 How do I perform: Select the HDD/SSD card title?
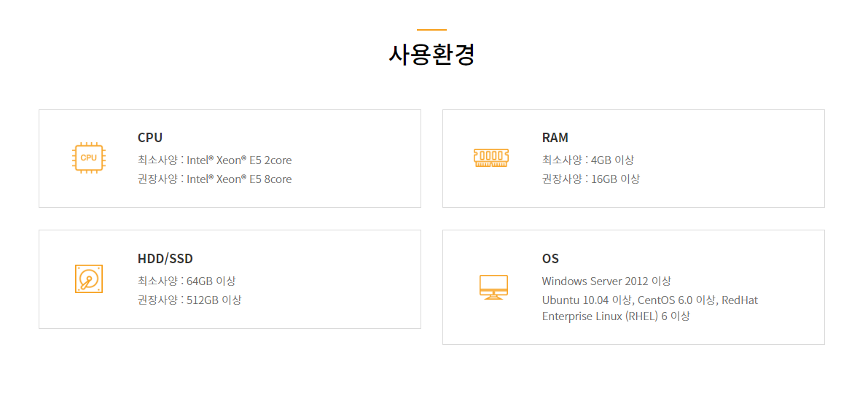tap(165, 259)
